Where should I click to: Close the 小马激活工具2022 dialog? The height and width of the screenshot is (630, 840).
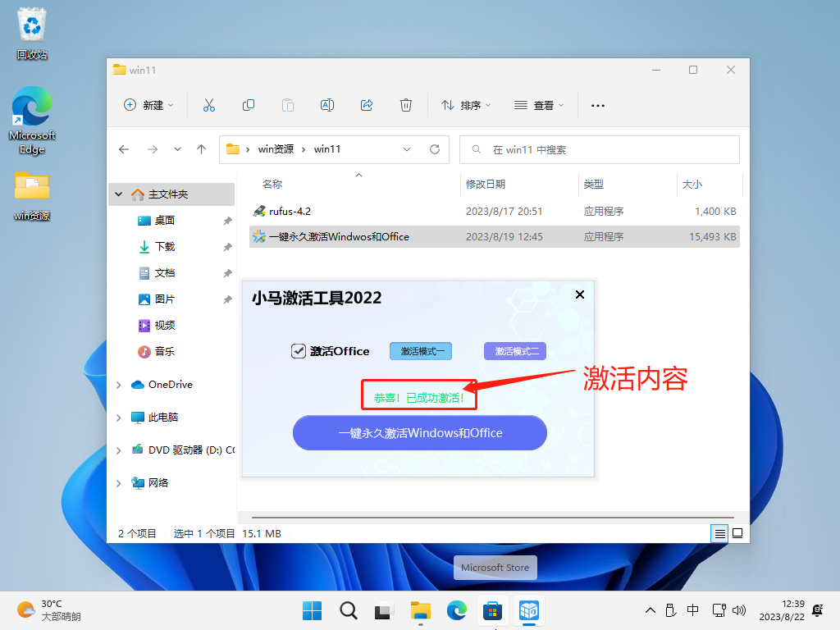(x=580, y=294)
